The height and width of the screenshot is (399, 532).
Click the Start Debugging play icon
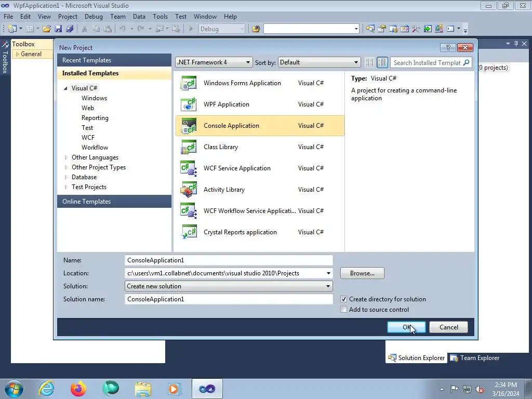coord(191,29)
